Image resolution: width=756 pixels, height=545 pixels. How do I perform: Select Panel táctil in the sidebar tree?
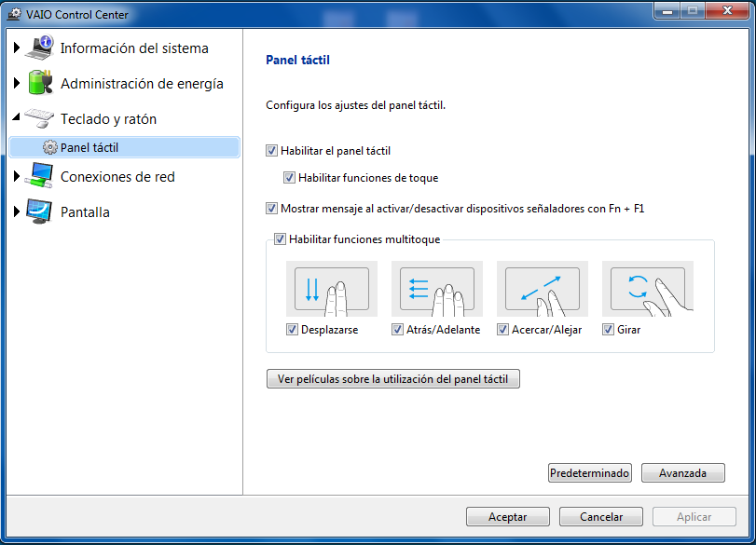point(89,147)
